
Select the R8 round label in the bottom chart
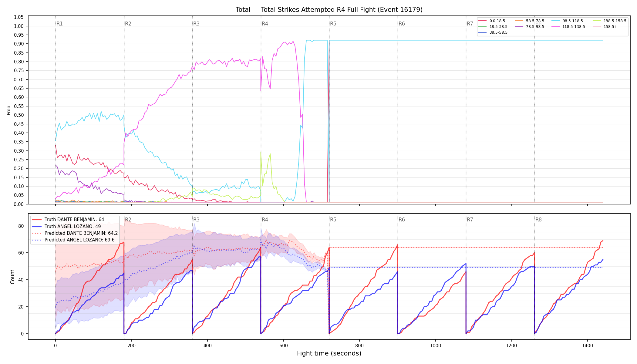(x=538, y=220)
